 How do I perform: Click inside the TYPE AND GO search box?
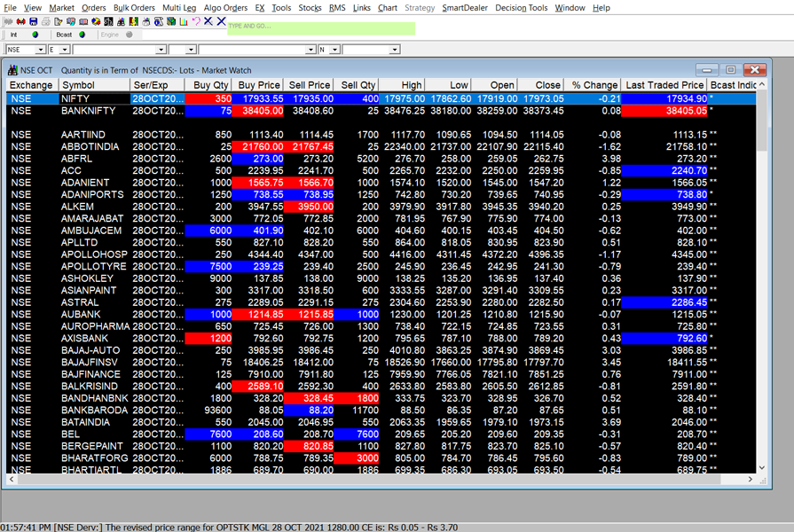[x=311, y=27]
